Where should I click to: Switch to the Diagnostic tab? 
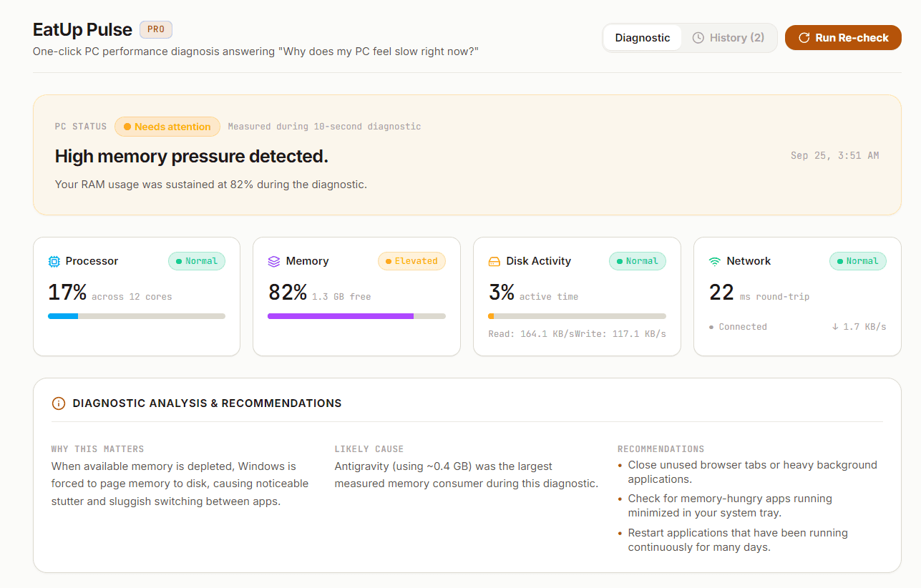643,38
